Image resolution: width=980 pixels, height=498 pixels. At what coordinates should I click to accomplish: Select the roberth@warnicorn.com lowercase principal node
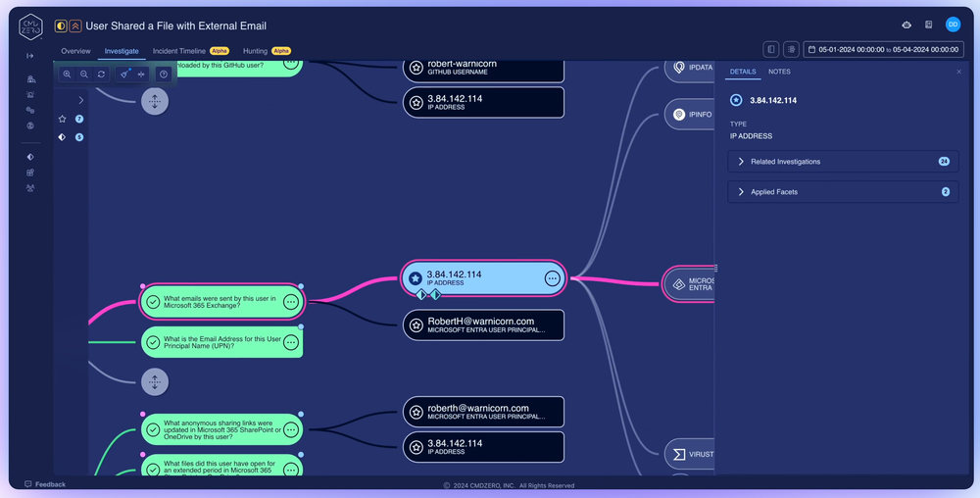483,412
